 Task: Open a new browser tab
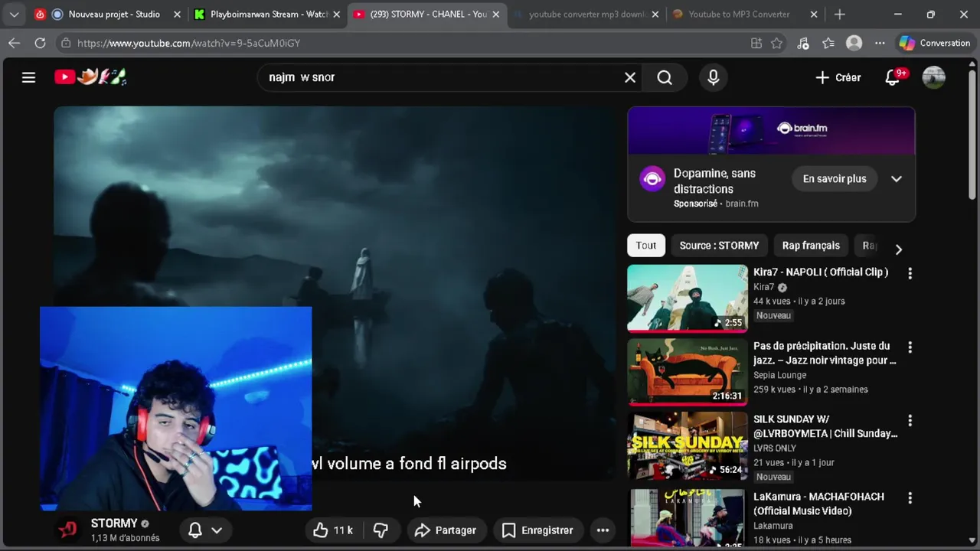click(840, 14)
